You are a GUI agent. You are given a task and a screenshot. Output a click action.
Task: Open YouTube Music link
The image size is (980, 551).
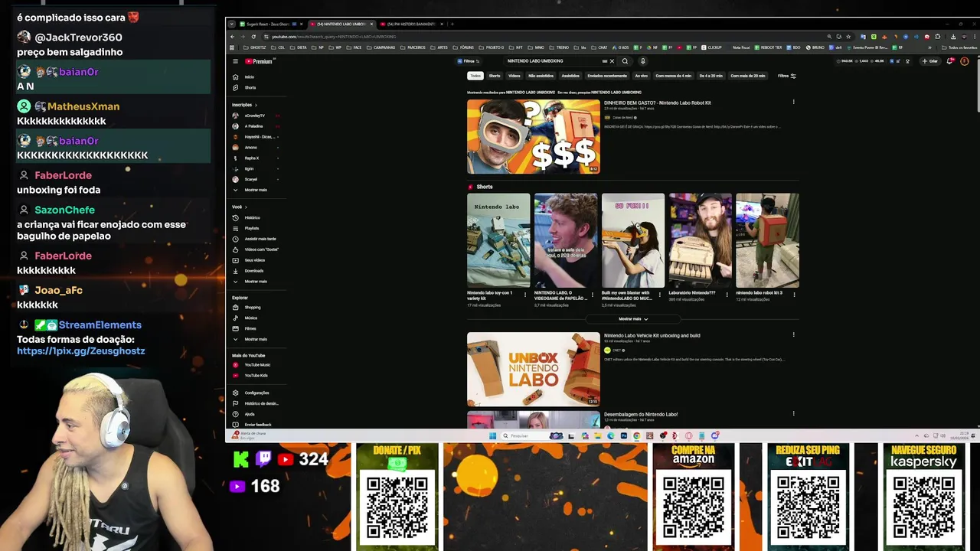(257, 365)
